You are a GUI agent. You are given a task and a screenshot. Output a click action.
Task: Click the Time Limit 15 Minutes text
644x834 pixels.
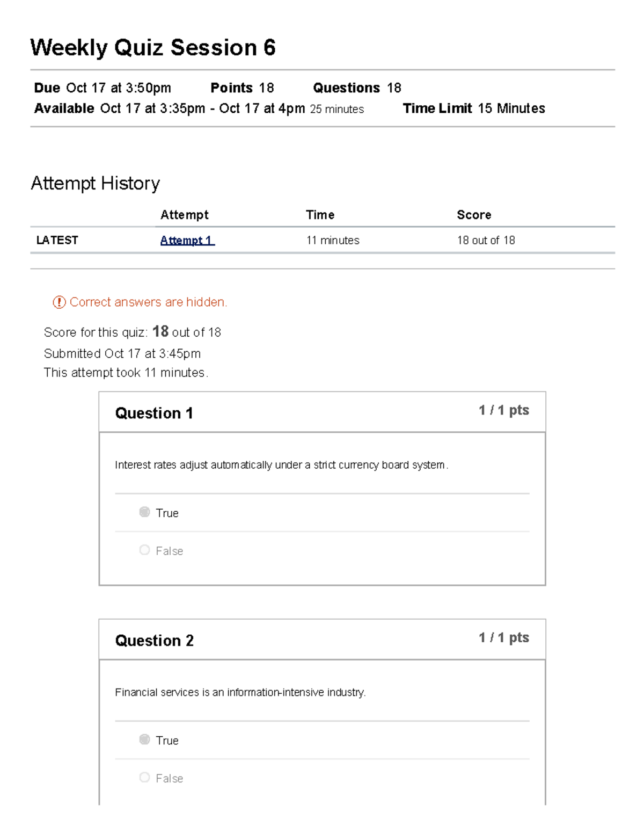(x=474, y=108)
